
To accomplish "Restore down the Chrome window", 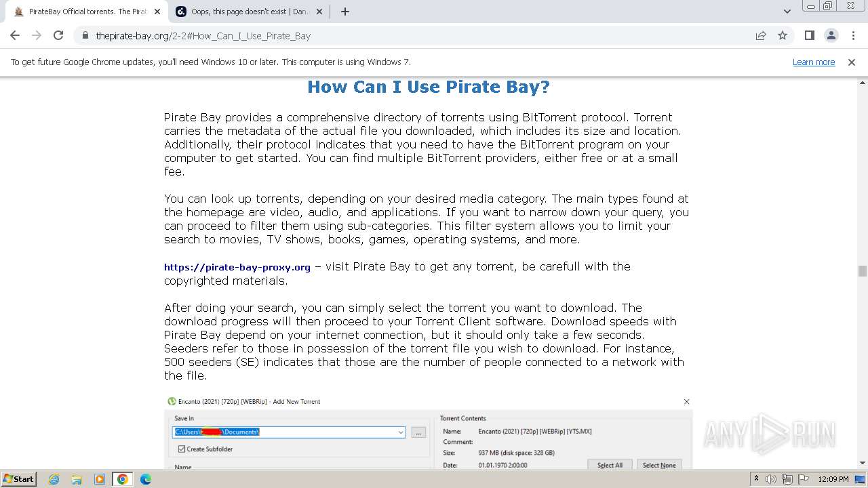I will tap(827, 7).
